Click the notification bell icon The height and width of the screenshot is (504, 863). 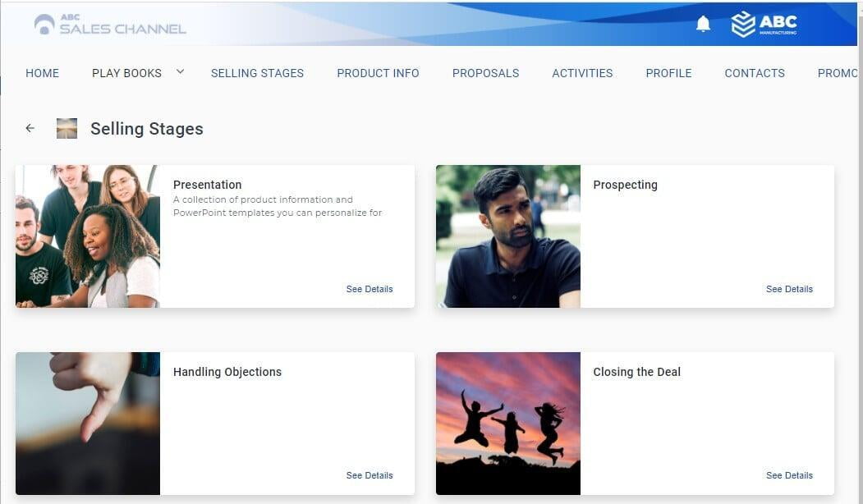pos(703,24)
